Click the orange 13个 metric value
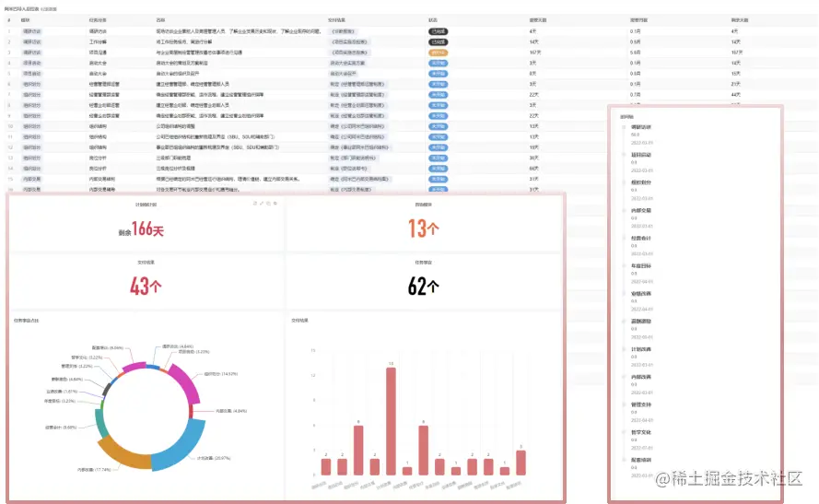The width and height of the screenshot is (819, 504). [x=423, y=229]
